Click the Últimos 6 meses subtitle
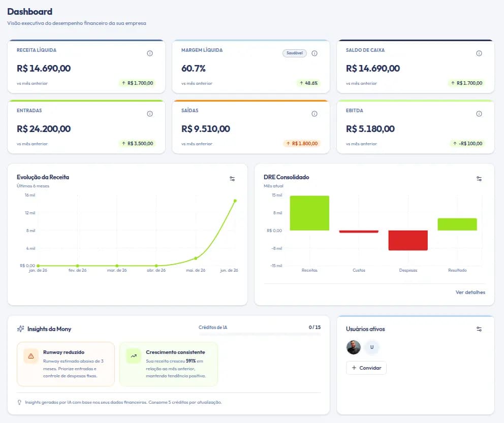Screen dimensions: 504x423 33,186
